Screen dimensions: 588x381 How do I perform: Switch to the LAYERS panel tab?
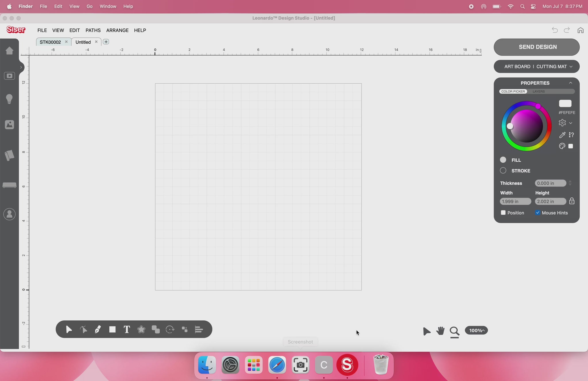[x=538, y=91]
